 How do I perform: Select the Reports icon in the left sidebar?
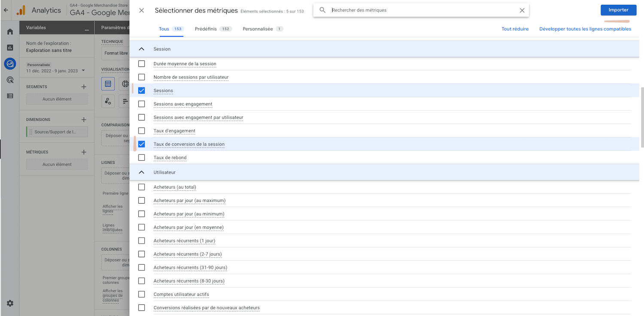tap(10, 48)
